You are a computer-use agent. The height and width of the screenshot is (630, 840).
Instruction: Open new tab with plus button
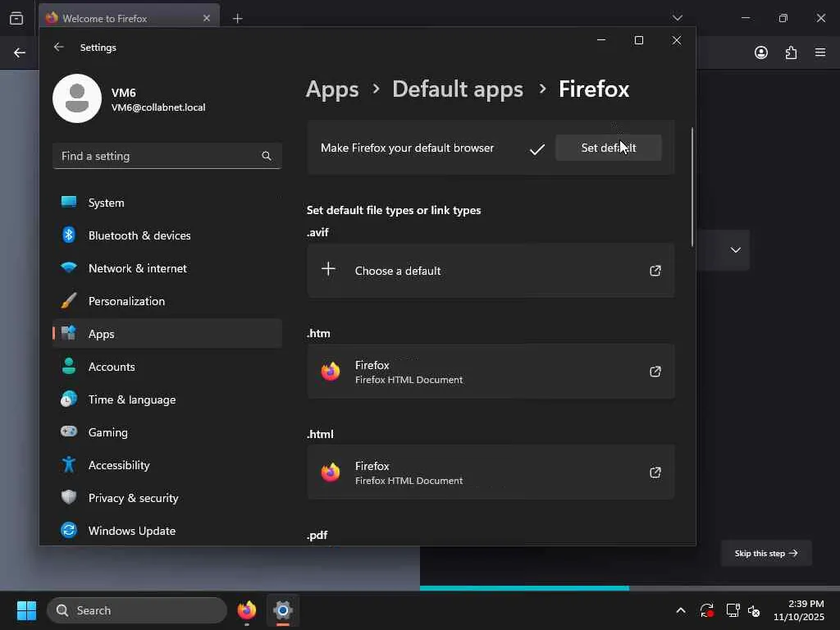tap(237, 19)
